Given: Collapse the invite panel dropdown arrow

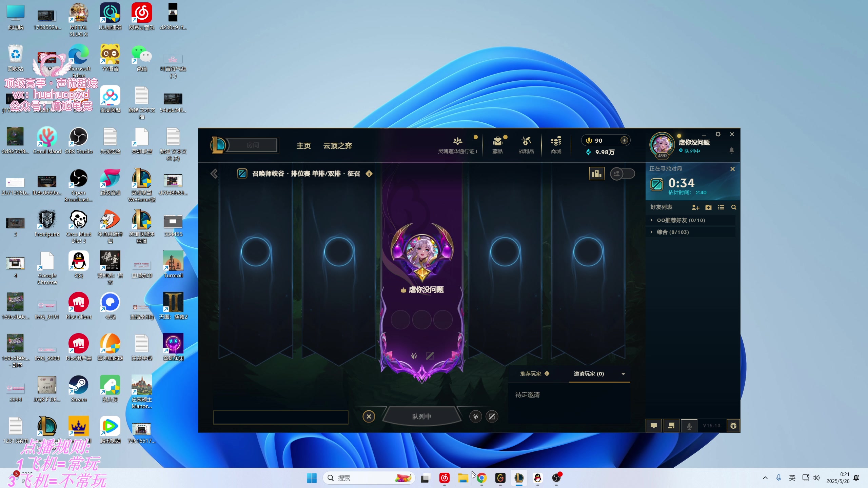Looking at the screenshot, I should pos(623,374).
